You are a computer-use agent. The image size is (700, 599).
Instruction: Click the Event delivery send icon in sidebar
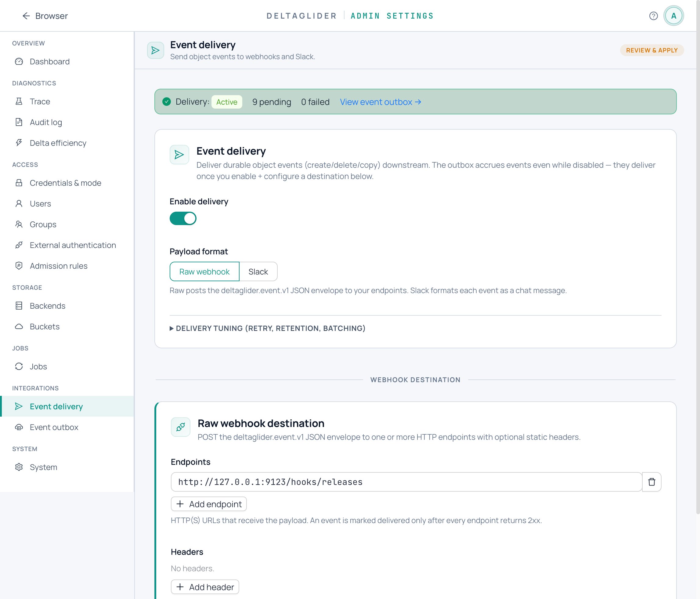[19, 406]
